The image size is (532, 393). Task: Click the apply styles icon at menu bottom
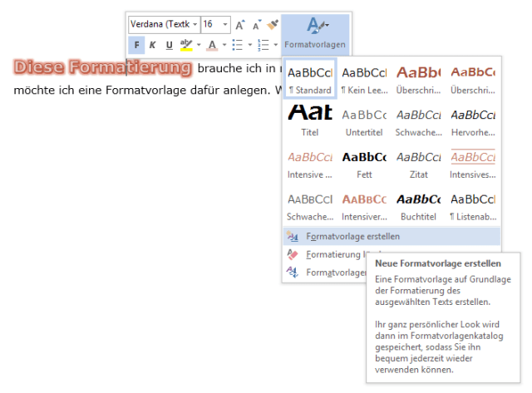pos(292,272)
